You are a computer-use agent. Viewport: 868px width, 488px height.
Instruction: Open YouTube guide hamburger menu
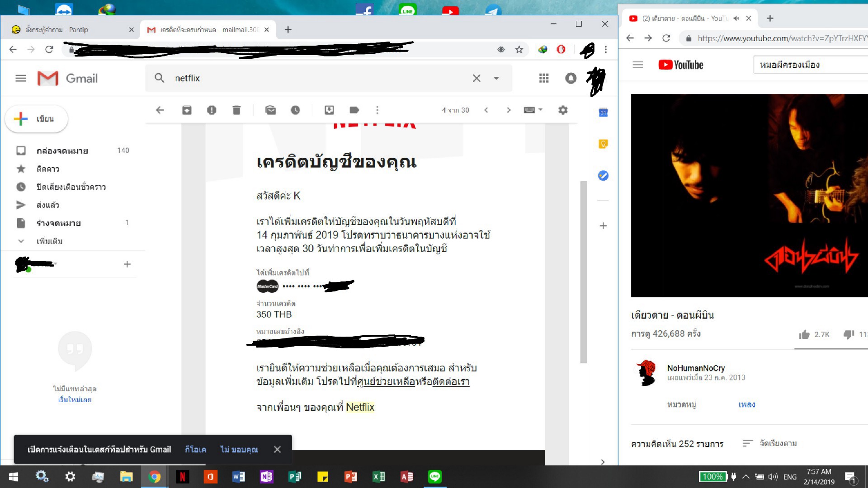[x=638, y=65]
